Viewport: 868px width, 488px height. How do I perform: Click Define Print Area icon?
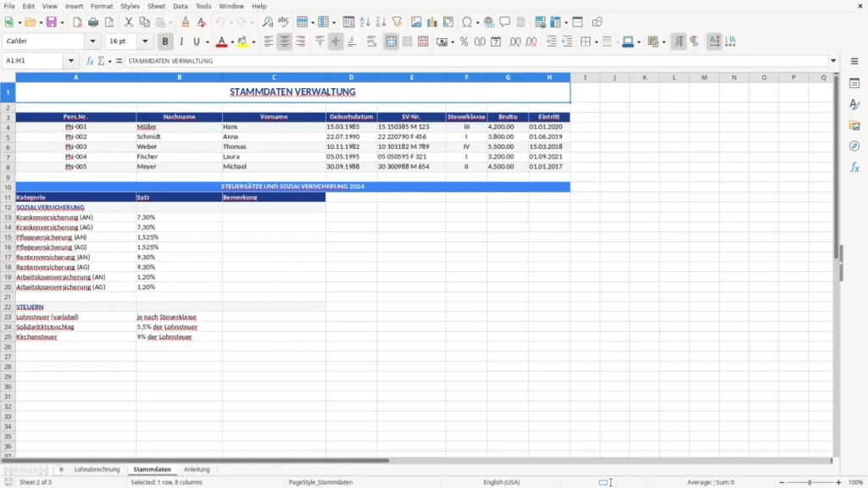pos(540,22)
